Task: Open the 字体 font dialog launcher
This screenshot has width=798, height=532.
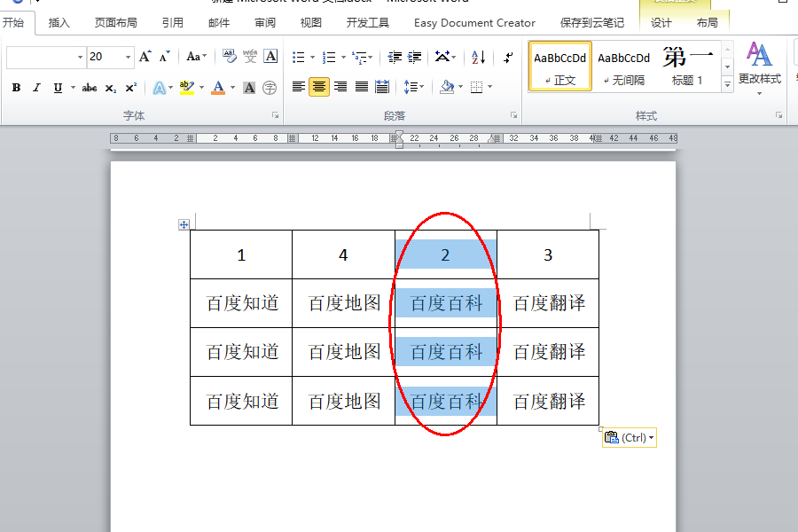Action: point(276,115)
